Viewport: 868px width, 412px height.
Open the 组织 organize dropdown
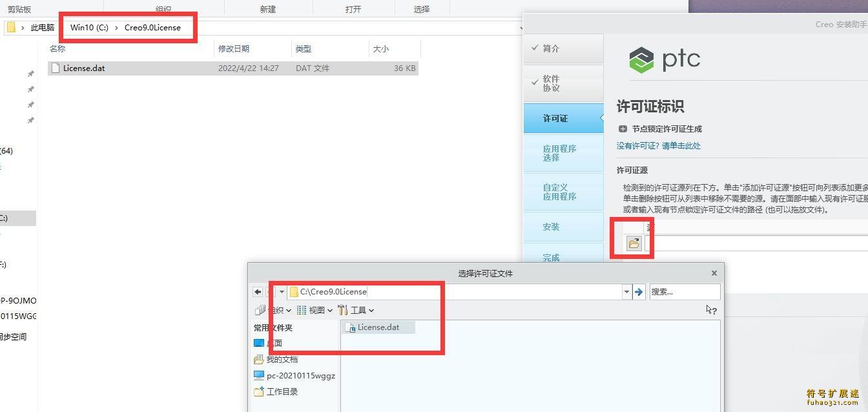[273, 311]
